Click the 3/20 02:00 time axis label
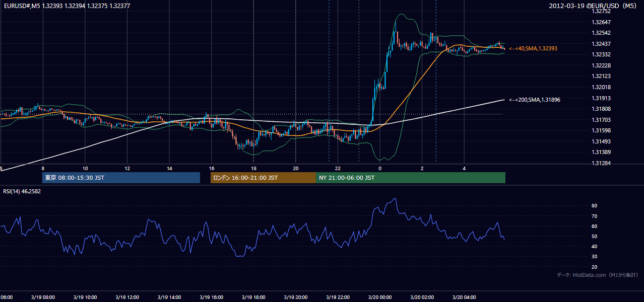This screenshot has height=302, width=644. coord(422,297)
